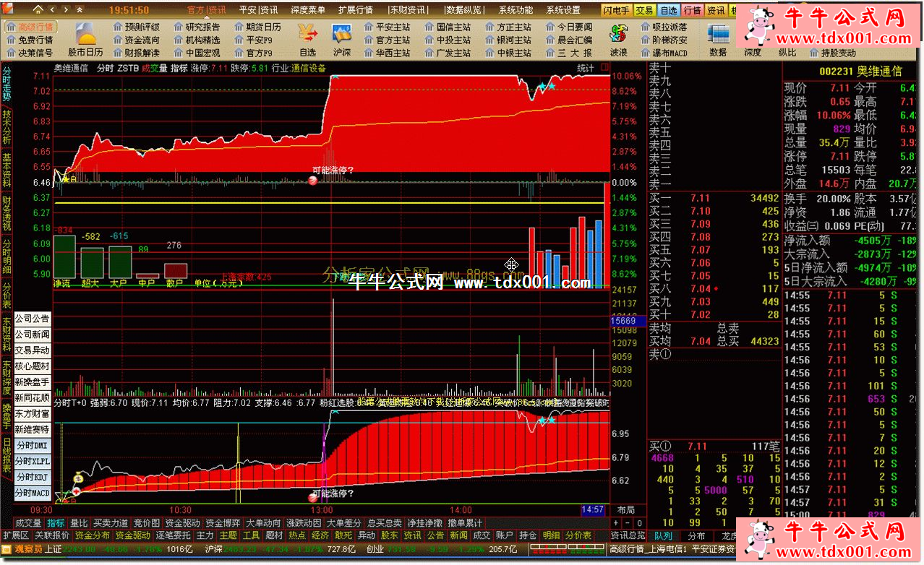Open 持股变动 in toolbar
The image size is (924, 565).
(x=832, y=53)
